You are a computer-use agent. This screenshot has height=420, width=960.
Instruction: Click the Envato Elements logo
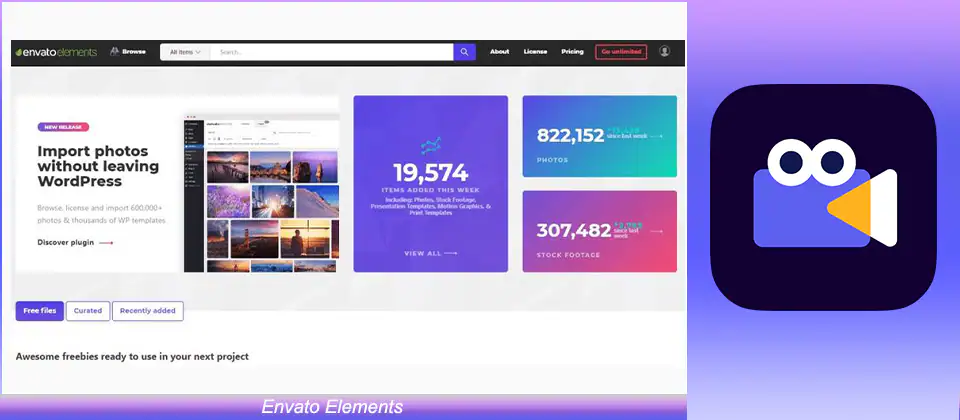coord(56,52)
